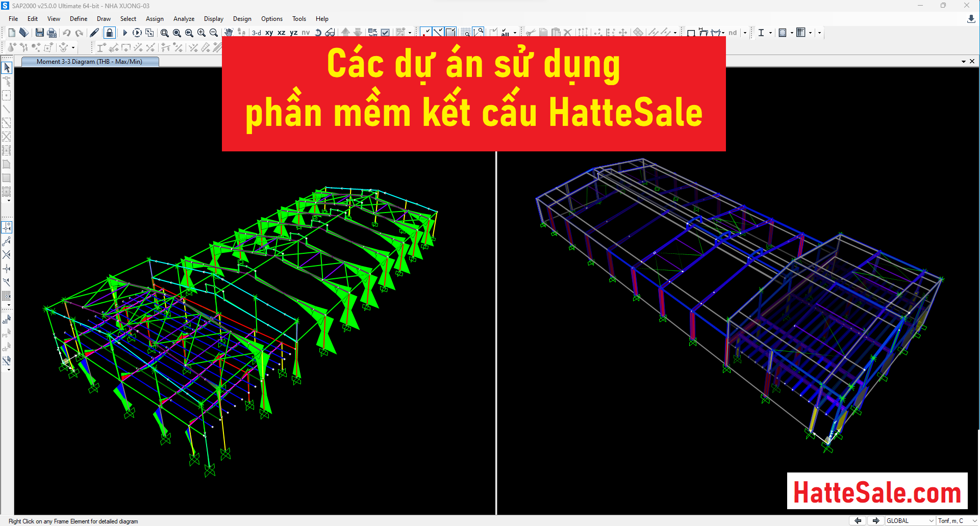Toggle snap to perpendicular projections
This screenshot has width=980, height=526.
[x=7, y=269]
